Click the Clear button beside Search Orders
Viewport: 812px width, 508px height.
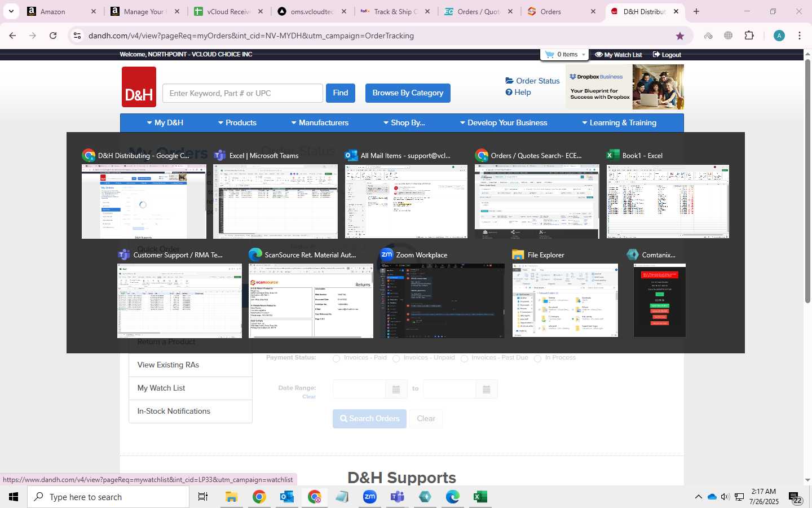426,419
